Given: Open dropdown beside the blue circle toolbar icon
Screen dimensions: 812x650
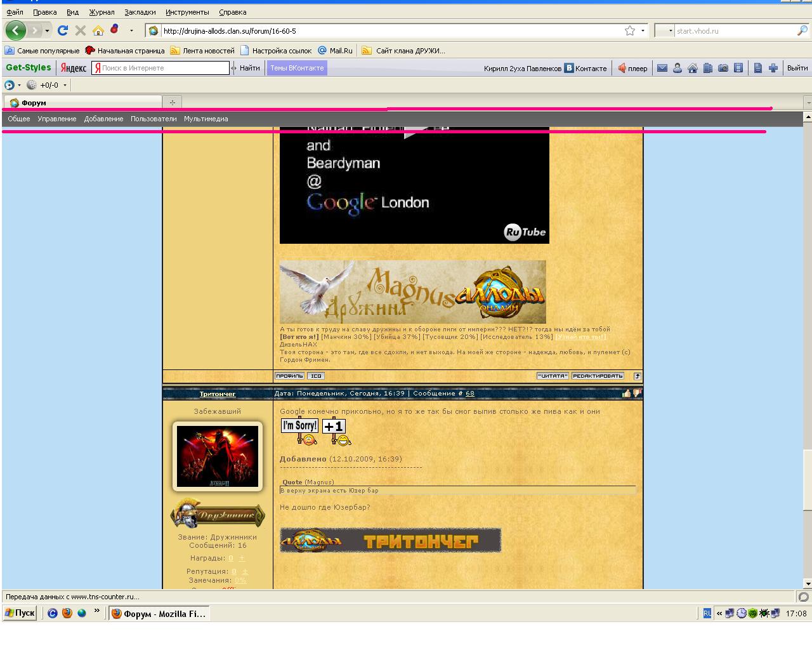Looking at the screenshot, I should pyautogui.click(x=19, y=85).
